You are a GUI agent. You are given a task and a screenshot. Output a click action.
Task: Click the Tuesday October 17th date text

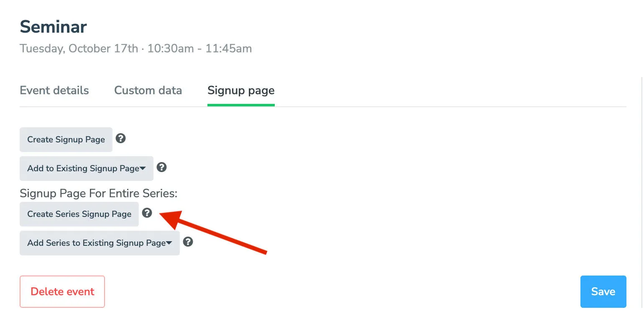pos(135,48)
